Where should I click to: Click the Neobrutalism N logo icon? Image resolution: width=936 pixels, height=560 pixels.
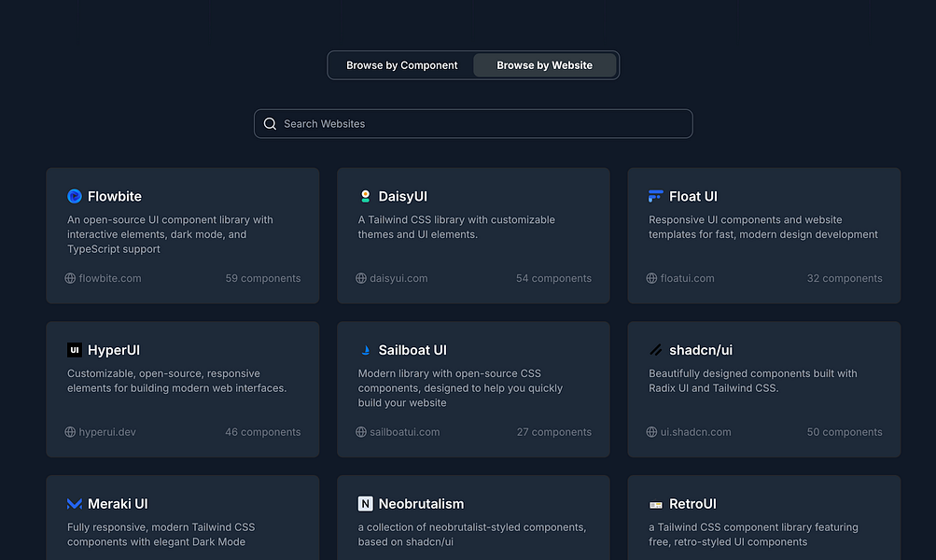[x=365, y=504]
